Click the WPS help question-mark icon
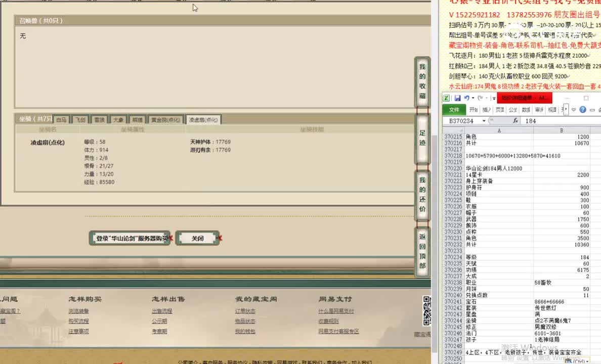This screenshot has width=601, height=364. pyautogui.click(x=582, y=110)
